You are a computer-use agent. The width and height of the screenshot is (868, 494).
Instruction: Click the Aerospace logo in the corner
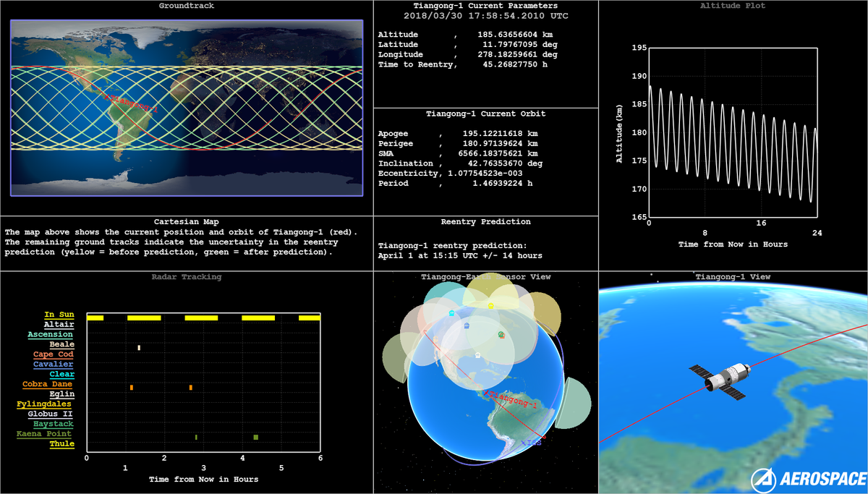coord(808,479)
